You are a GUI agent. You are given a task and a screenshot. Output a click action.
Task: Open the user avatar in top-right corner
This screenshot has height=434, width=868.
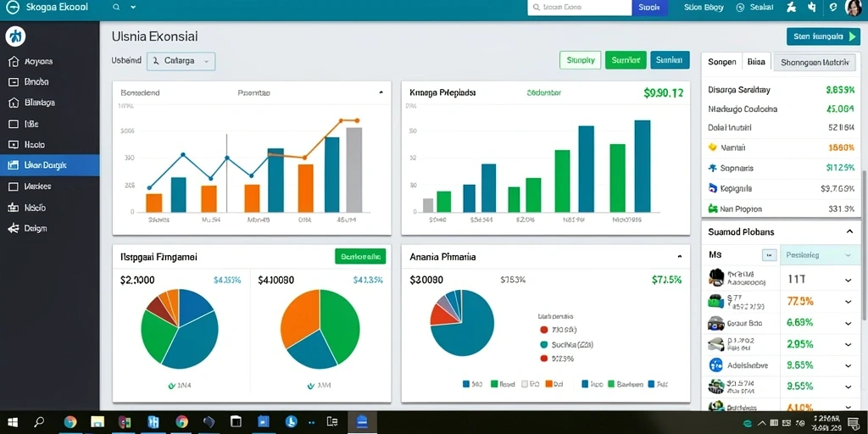(x=854, y=8)
